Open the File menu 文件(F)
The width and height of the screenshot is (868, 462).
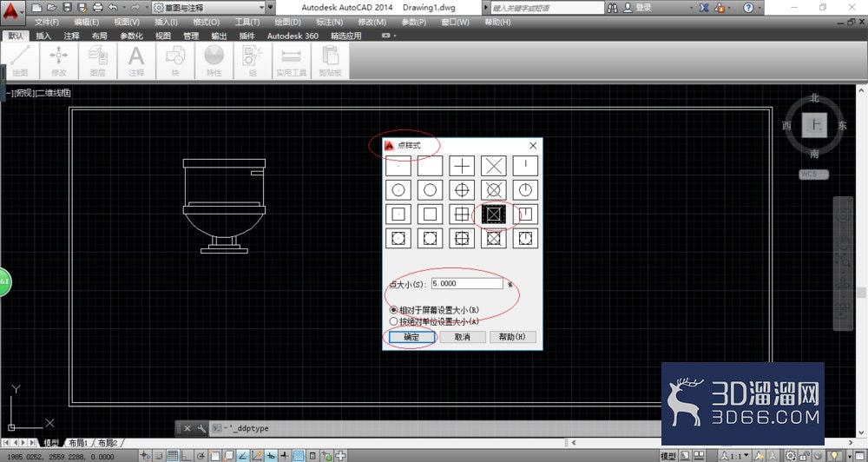pos(47,23)
